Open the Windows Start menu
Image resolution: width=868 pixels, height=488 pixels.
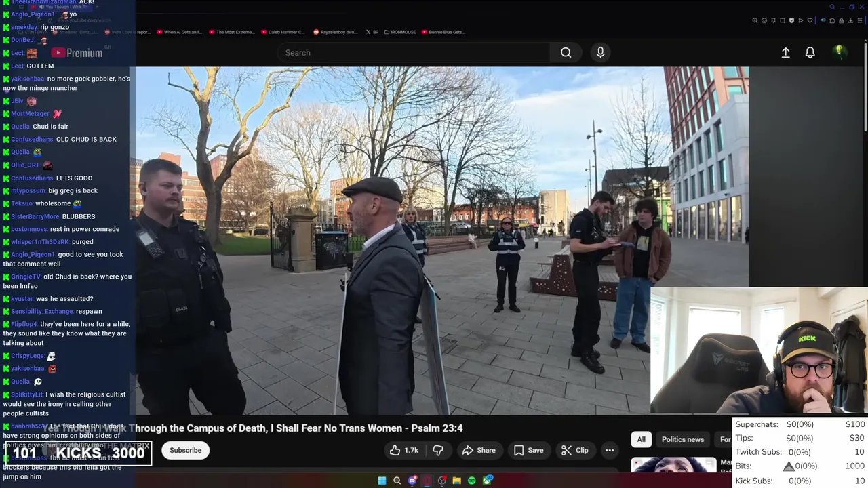382,481
